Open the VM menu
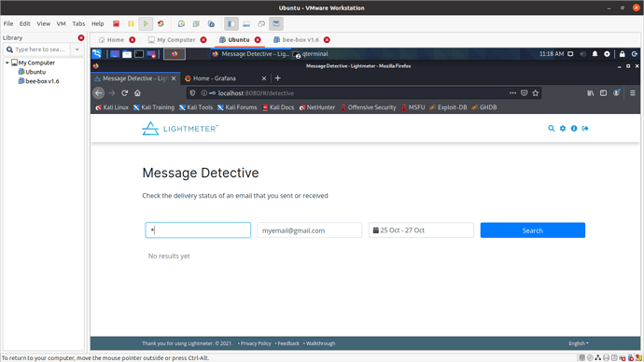The image size is (644, 362). pos(62,24)
